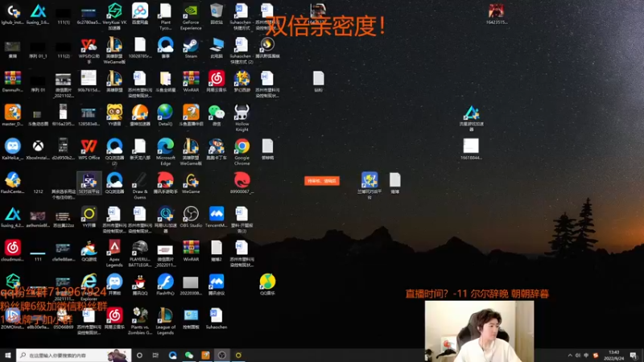Open the volume control in system tray
The height and width of the screenshot is (362, 644).
[578, 356]
